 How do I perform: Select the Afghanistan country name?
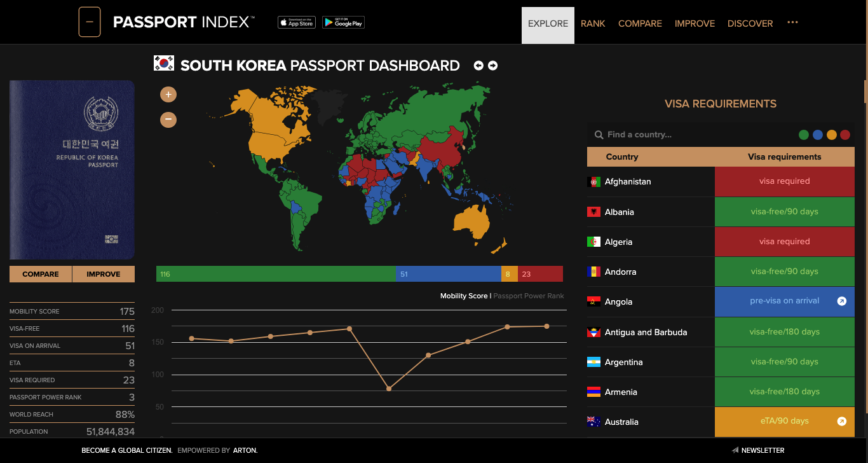[628, 182]
